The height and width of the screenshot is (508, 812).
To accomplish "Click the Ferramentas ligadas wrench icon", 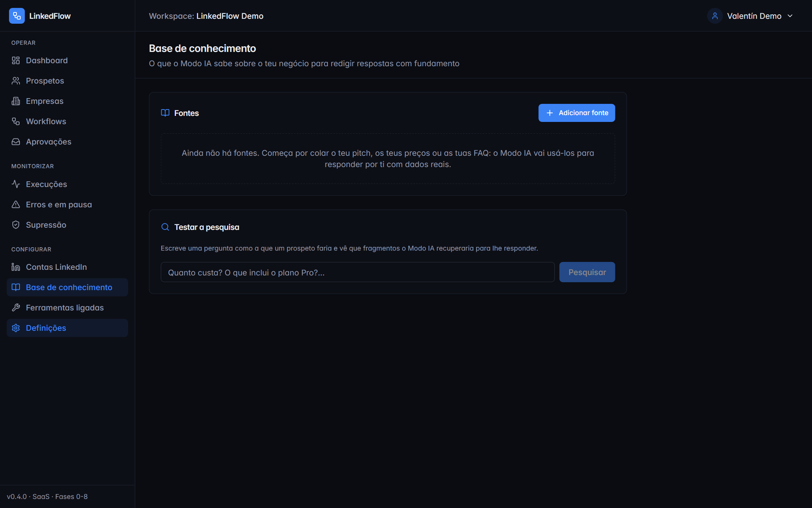I will [x=16, y=307].
